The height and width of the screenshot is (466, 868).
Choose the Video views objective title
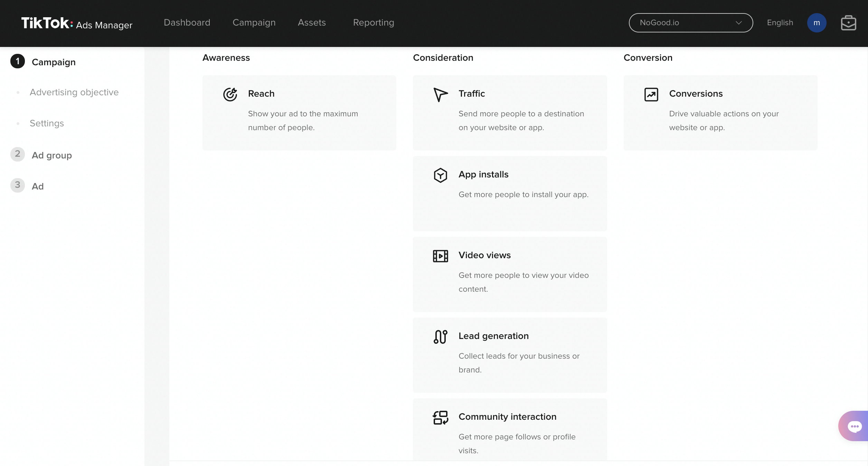tap(484, 255)
